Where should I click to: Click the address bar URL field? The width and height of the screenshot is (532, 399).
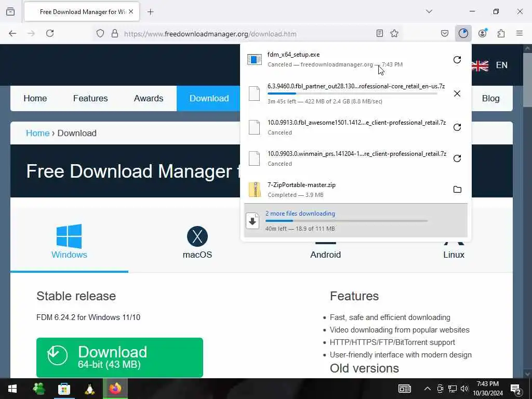pyautogui.click(x=248, y=34)
